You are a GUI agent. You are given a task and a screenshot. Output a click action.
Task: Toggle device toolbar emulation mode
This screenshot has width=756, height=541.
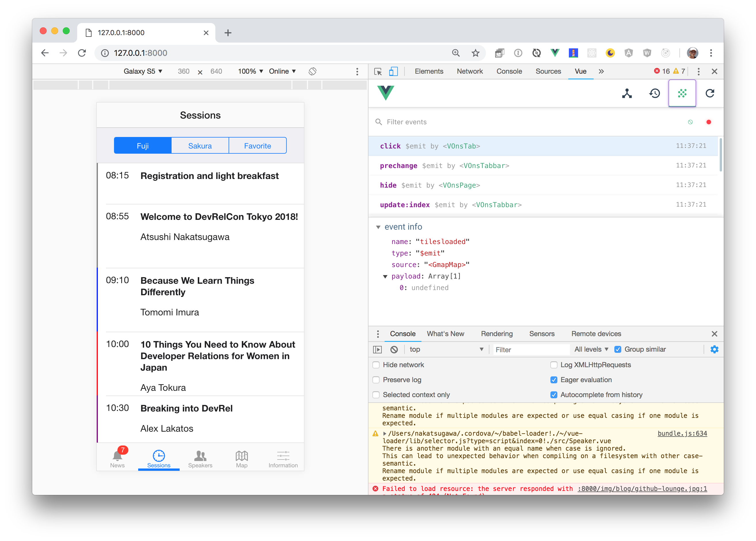point(393,72)
